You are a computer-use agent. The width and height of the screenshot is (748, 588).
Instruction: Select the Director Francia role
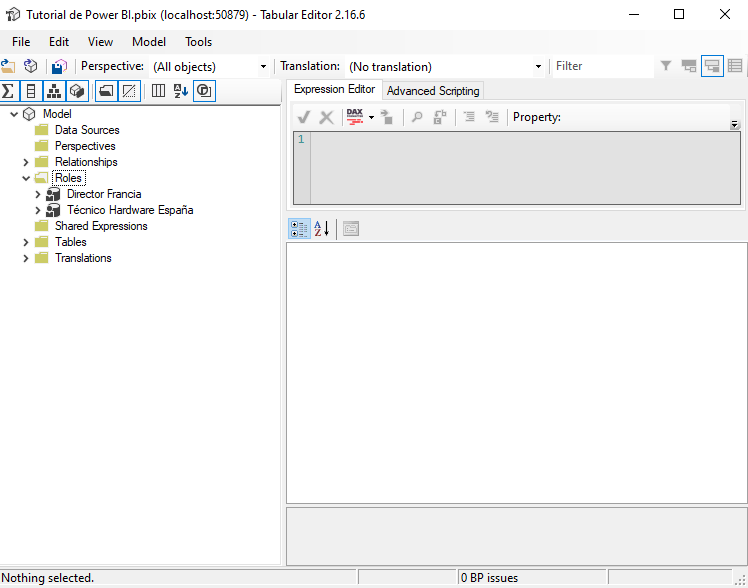click(x=104, y=194)
